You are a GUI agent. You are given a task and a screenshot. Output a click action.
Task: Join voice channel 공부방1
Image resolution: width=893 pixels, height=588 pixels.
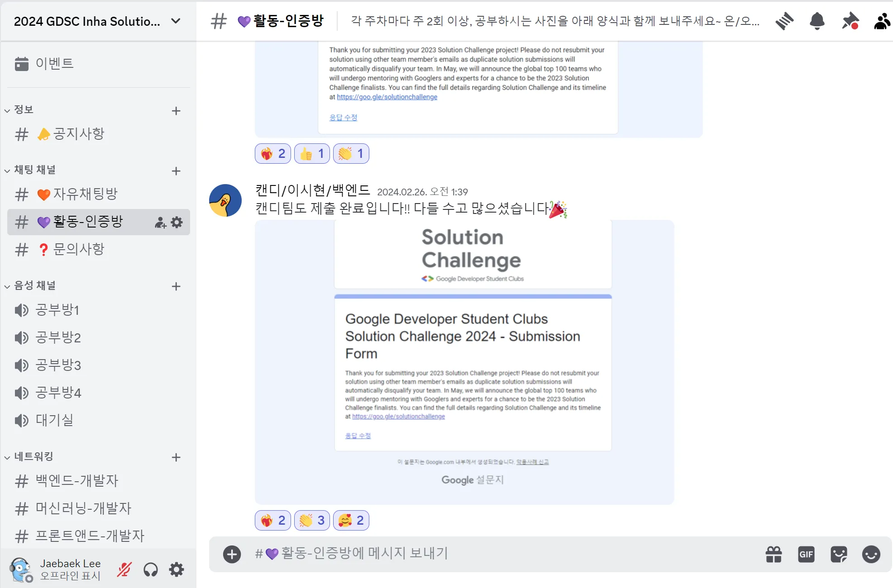(x=99, y=310)
